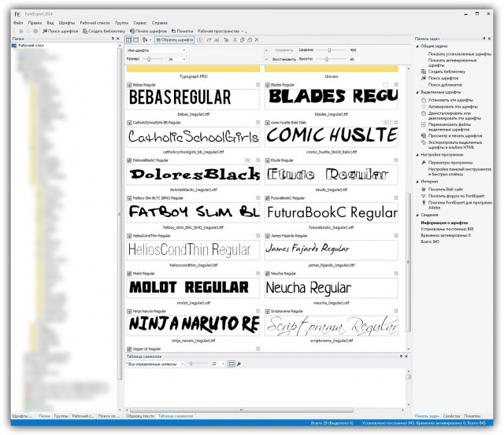This screenshot has height=435, width=504.
Task: Click the Ширина value field 400
Action: 354,50
